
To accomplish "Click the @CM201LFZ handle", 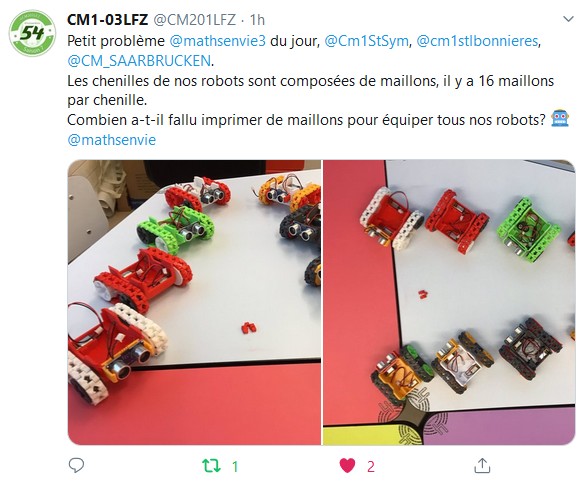I will 194,19.
